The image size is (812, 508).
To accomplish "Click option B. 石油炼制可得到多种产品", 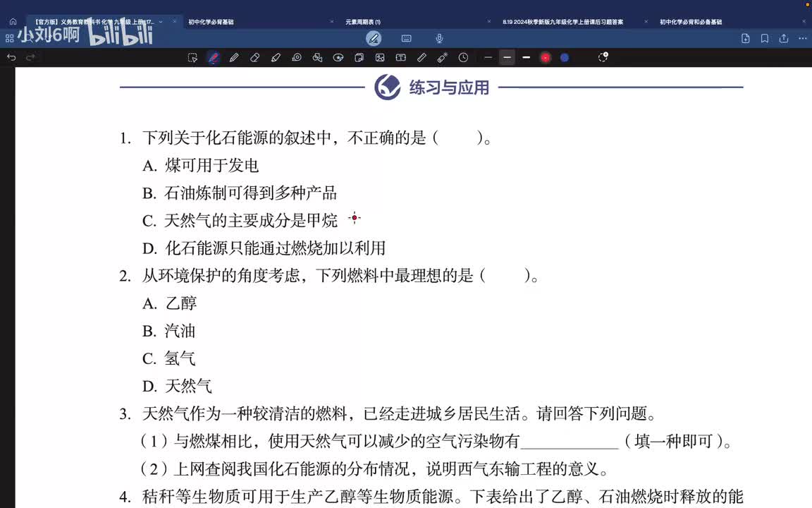I will click(x=239, y=193).
